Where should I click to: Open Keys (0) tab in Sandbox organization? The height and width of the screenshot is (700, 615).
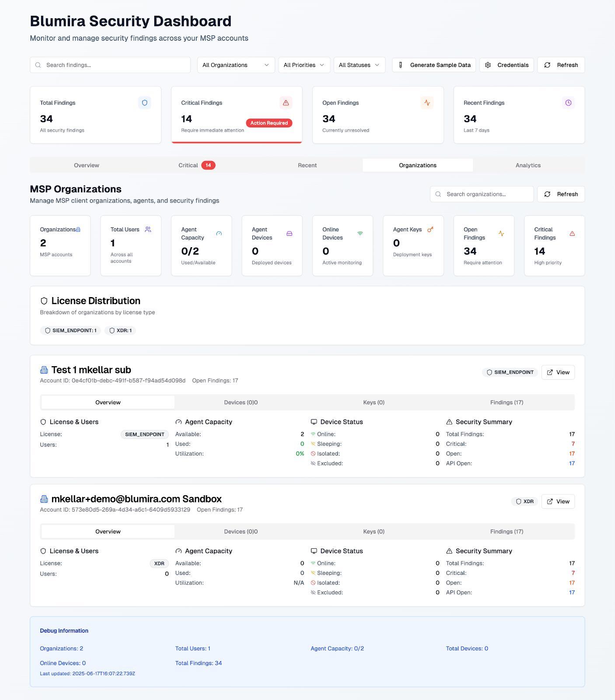pyautogui.click(x=374, y=532)
